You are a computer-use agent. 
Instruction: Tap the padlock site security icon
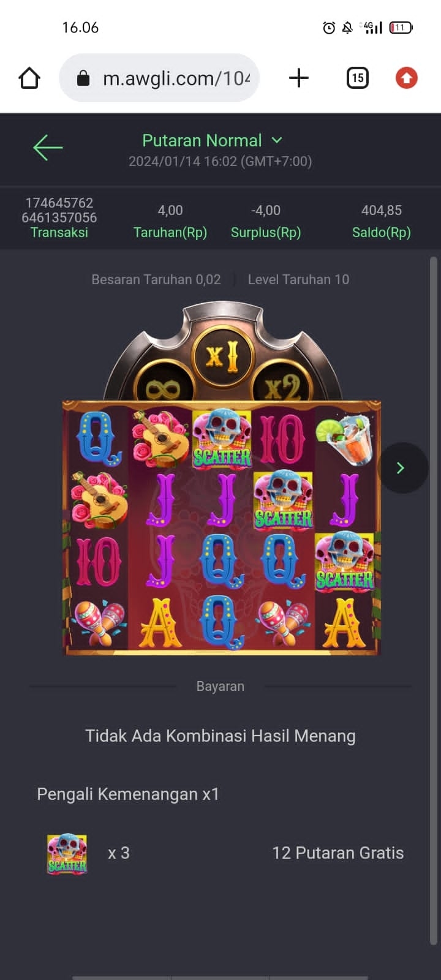coord(83,78)
